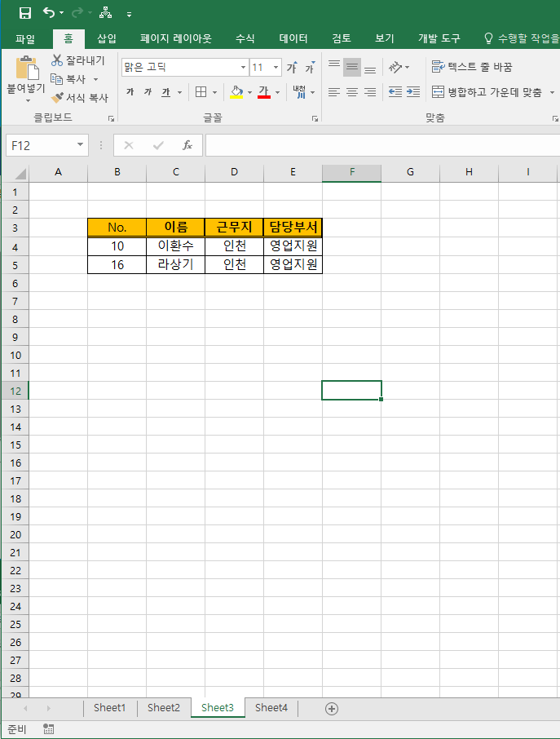Image resolution: width=560 pixels, height=739 pixels.
Task: Click the Undo arrow icon
Action: click(49, 12)
